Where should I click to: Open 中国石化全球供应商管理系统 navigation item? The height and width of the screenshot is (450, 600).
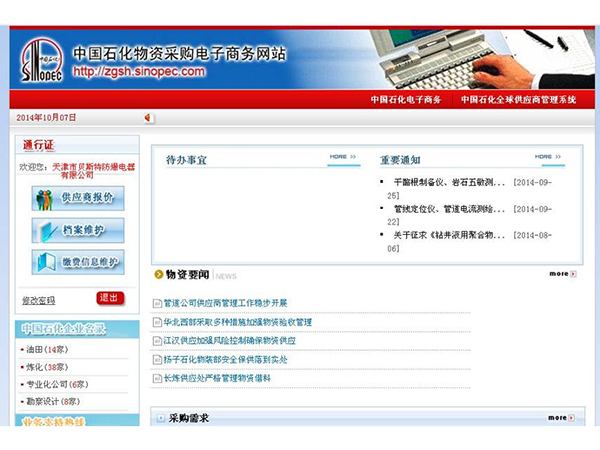518,99
